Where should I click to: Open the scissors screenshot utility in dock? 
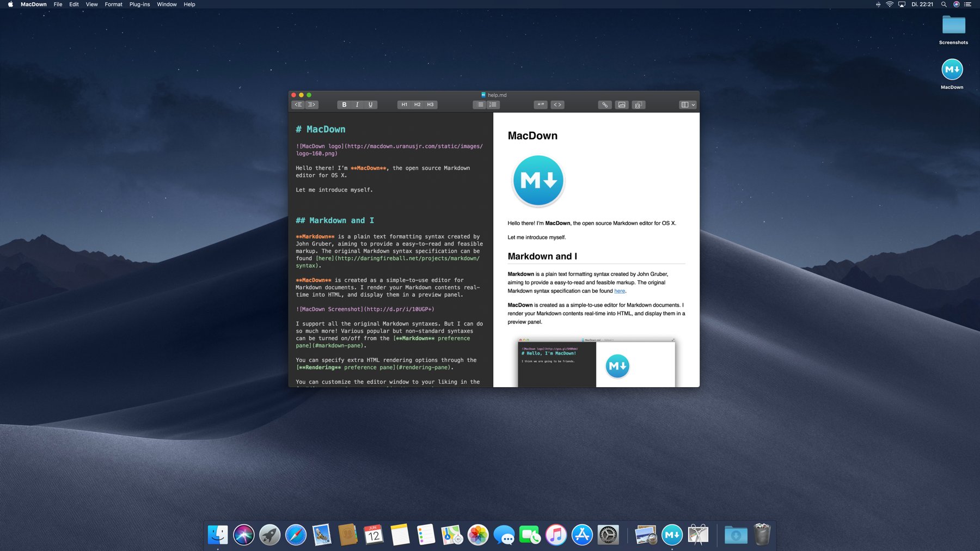pos(699,535)
